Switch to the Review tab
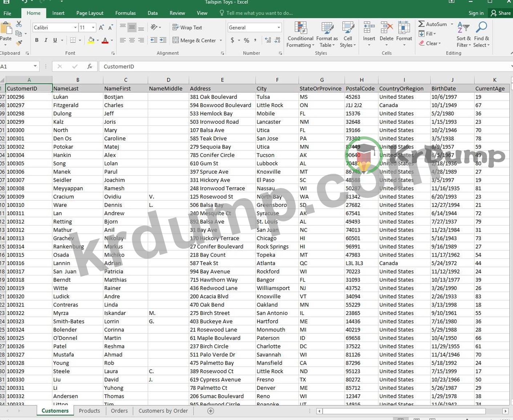 click(177, 13)
